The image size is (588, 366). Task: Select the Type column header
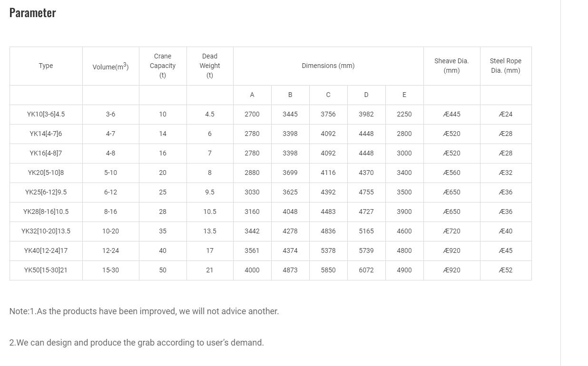pos(46,66)
